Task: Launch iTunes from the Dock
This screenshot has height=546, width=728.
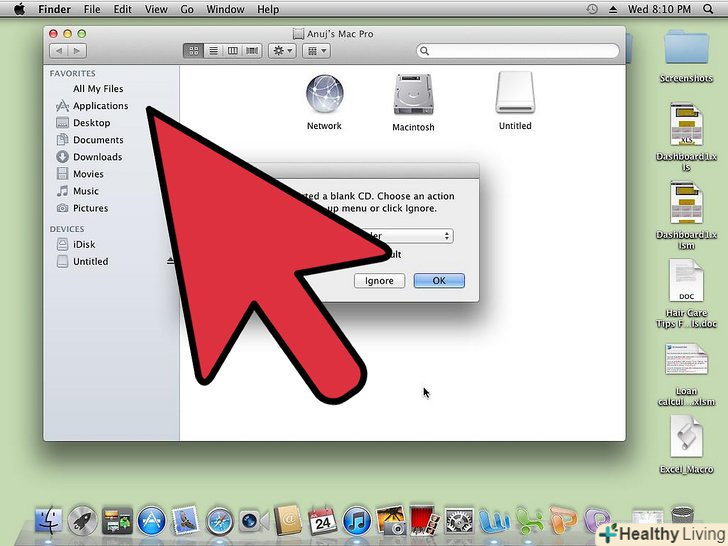Action: [x=357, y=521]
